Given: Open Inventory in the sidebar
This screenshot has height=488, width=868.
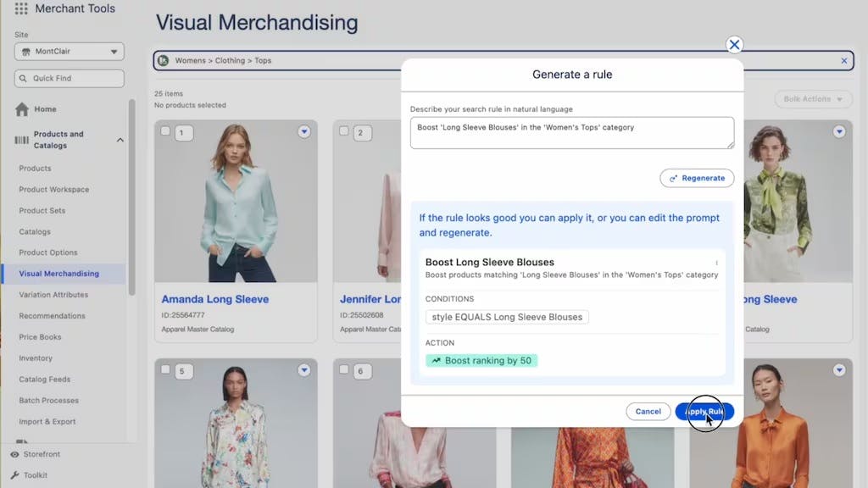Looking at the screenshot, I should click(x=36, y=358).
